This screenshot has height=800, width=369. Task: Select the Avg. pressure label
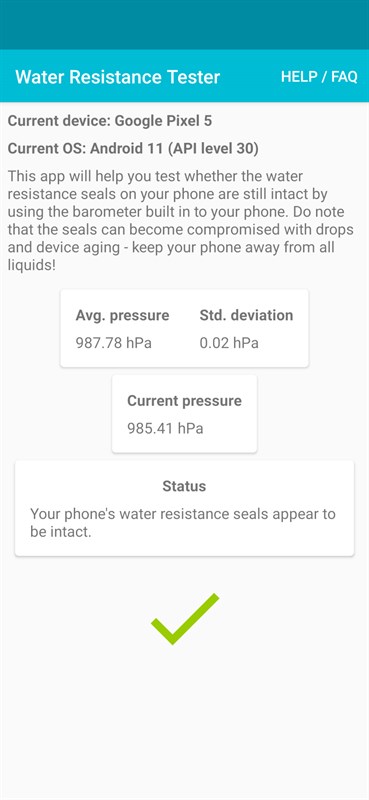point(122,315)
